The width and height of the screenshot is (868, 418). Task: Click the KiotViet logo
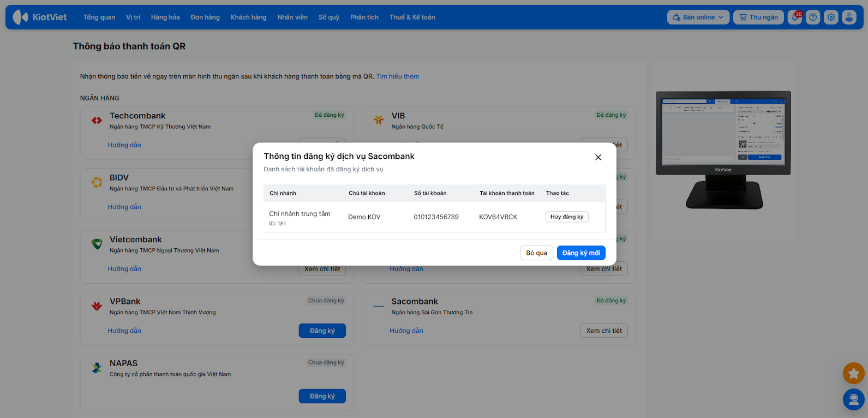(x=40, y=17)
